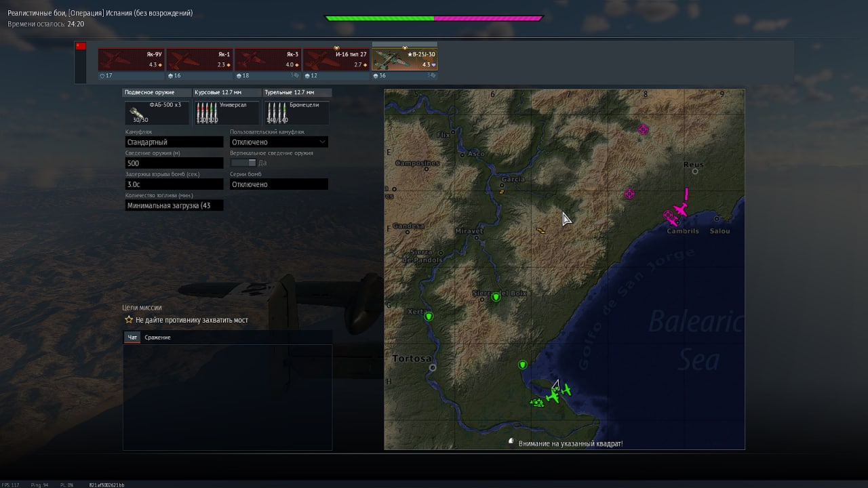Click inside the chat message area
The width and height of the screenshot is (868, 488).
point(227,396)
